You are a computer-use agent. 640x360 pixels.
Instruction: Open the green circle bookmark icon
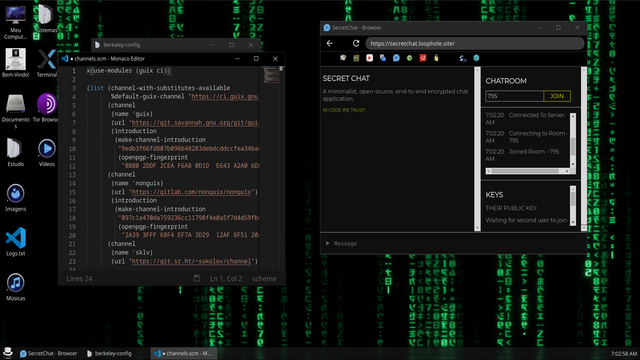tap(409, 58)
